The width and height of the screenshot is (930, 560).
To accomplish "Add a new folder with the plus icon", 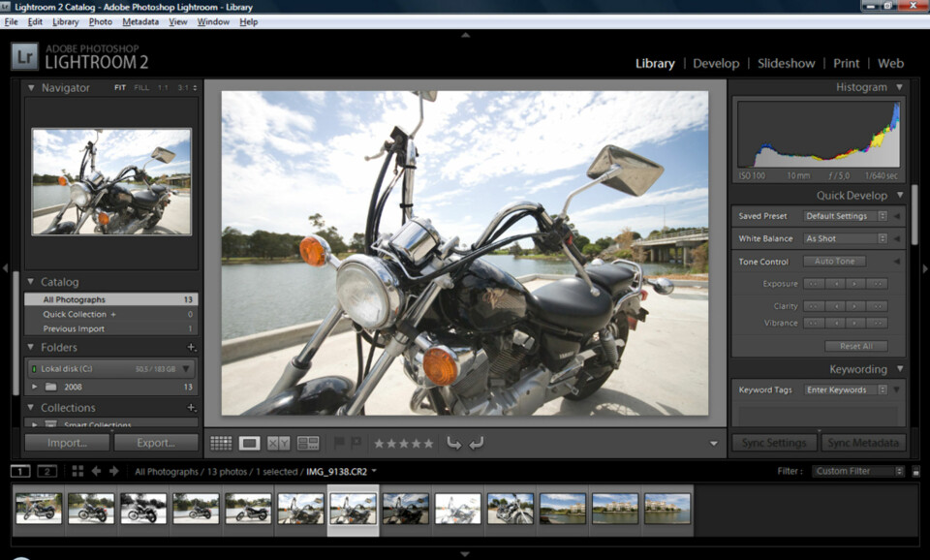I will click(191, 347).
